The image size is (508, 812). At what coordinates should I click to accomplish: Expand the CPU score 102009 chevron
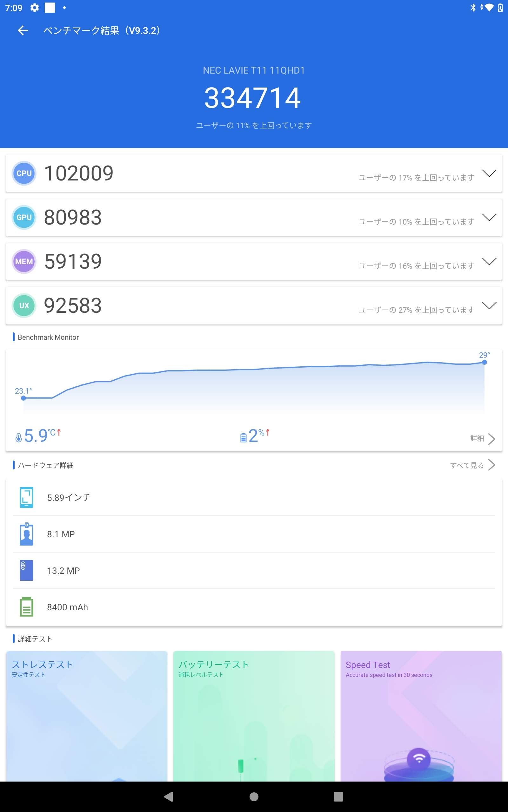pos(489,173)
